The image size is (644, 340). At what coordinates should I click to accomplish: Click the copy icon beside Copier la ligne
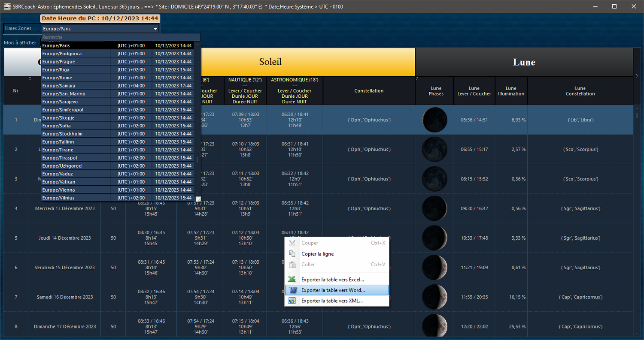(x=292, y=254)
